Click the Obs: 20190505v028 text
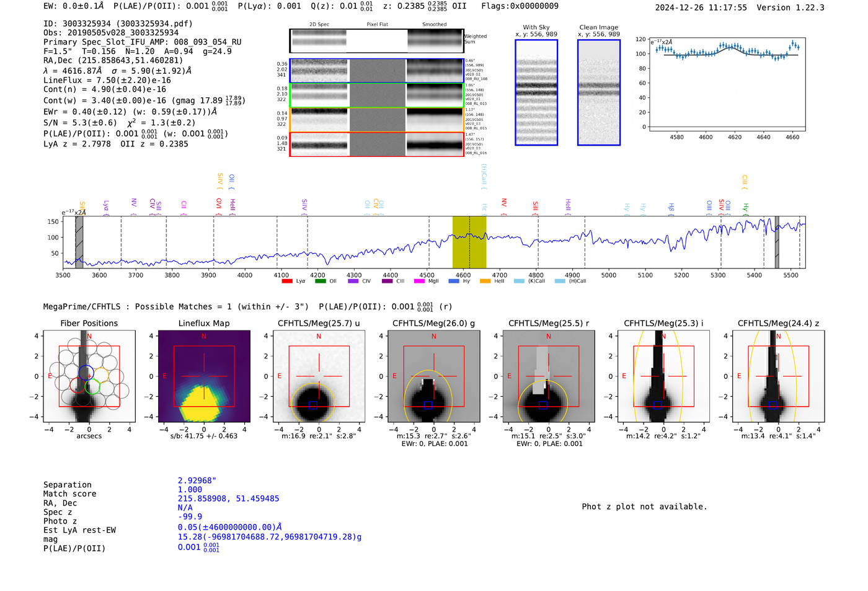 coord(111,33)
